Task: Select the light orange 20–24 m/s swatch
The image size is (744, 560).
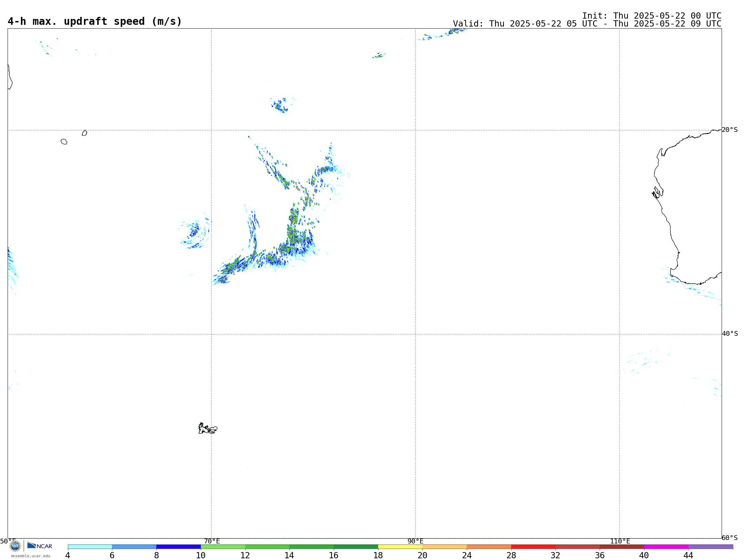Action: pos(445,547)
